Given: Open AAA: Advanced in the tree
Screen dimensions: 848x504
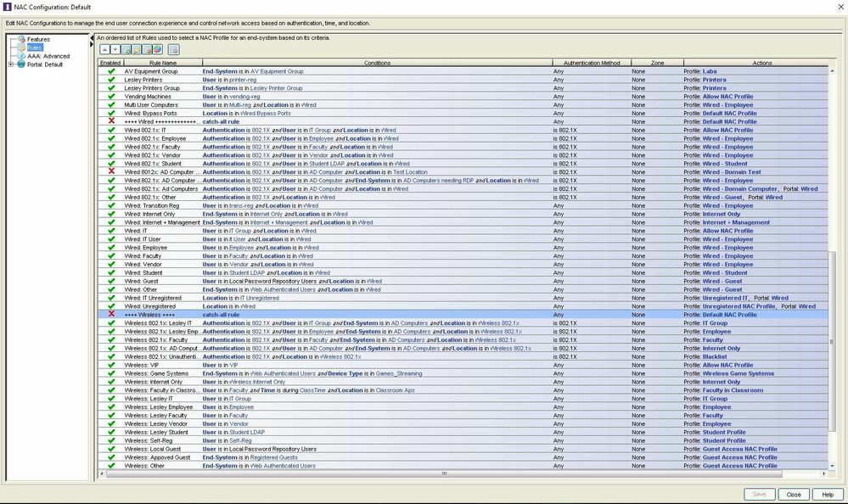Looking at the screenshot, I should (x=48, y=56).
